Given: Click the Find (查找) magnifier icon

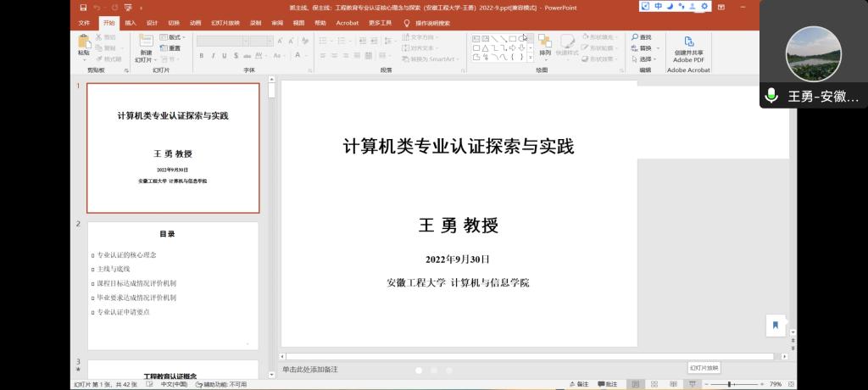Looking at the screenshot, I should (635, 37).
